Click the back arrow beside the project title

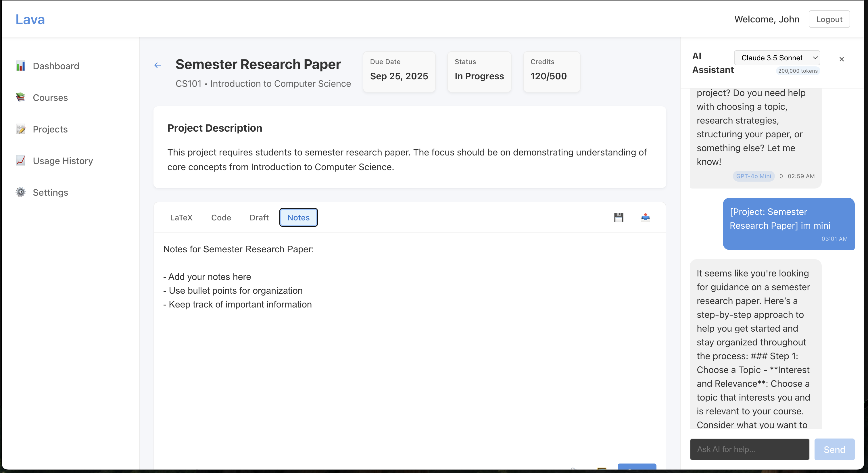click(158, 65)
